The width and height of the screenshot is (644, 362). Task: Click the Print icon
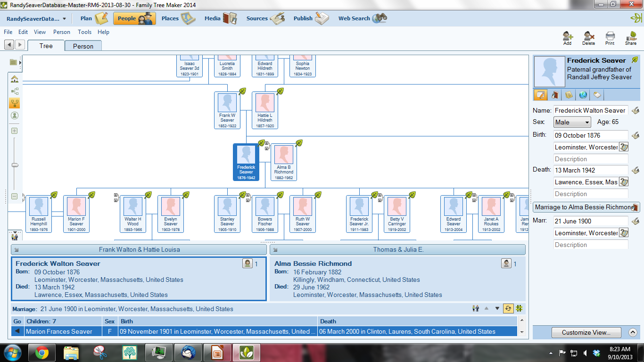[x=610, y=38]
